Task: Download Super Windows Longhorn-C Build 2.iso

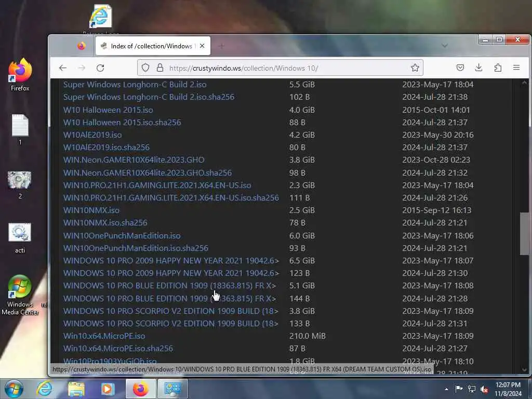Action: coord(135,85)
